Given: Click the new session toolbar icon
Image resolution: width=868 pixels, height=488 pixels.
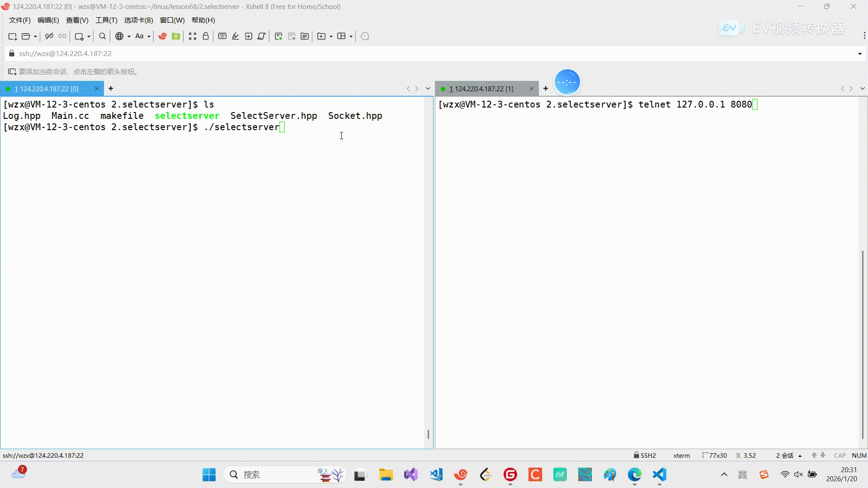Looking at the screenshot, I should pos(12,36).
